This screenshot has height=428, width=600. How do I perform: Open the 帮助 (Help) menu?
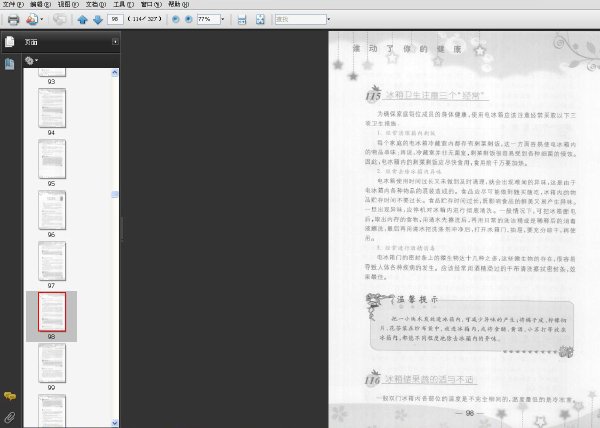tap(179, 4)
